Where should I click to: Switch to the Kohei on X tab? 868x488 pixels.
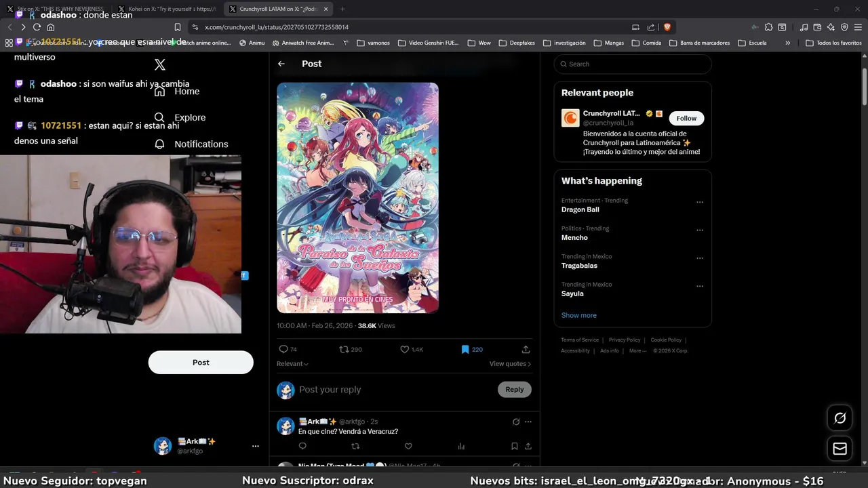pyautogui.click(x=167, y=9)
